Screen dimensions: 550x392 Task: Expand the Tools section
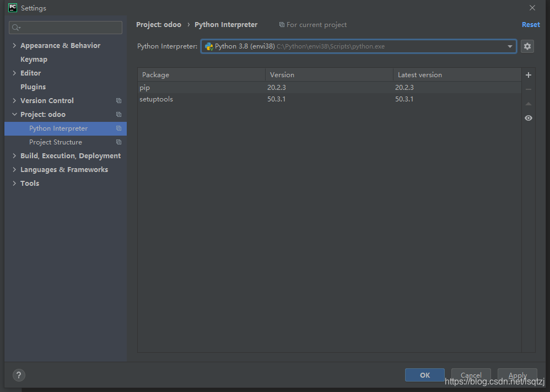[14, 183]
